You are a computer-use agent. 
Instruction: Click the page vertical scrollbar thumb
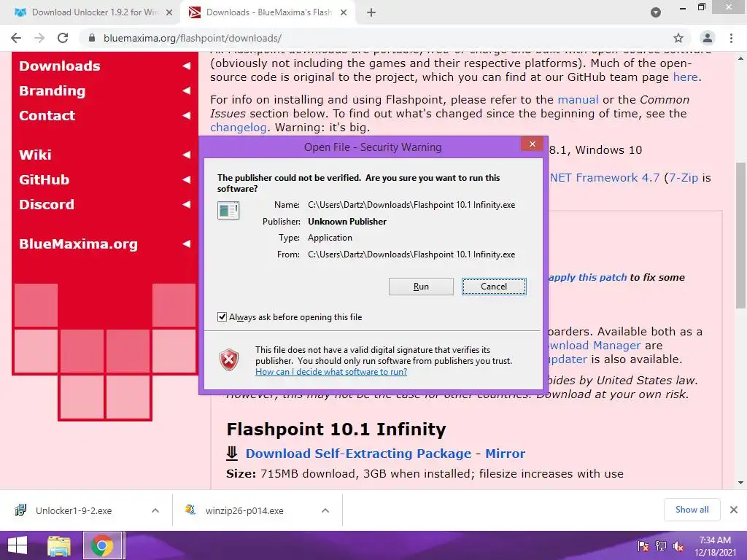(740, 236)
